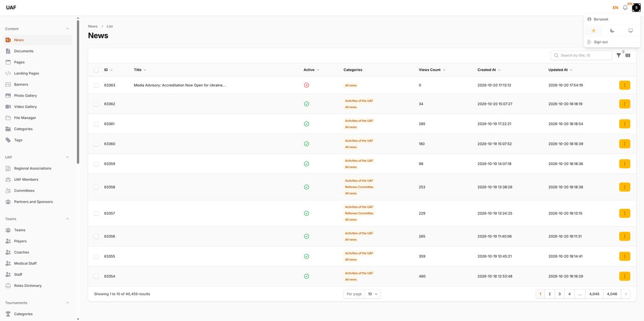Screen dimensions: 644x321
Task: Click the Medical Staff sidebar icon
Action: pyautogui.click(x=8, y=264)
